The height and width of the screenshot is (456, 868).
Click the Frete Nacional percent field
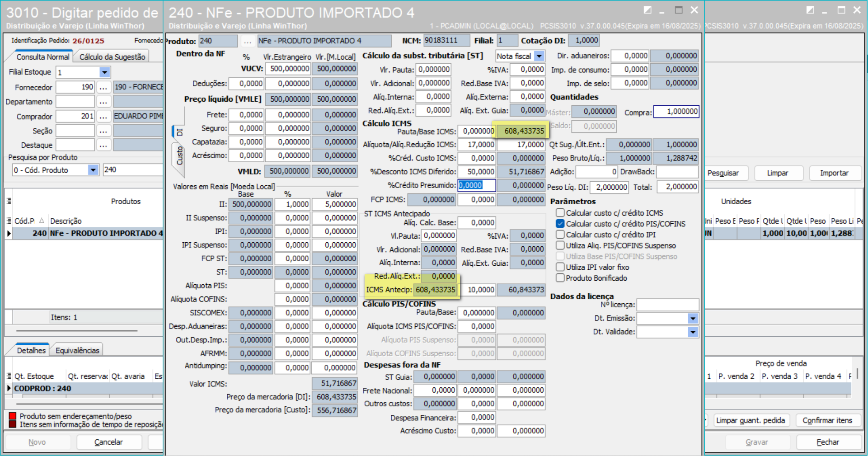click(x=435, y=390)
